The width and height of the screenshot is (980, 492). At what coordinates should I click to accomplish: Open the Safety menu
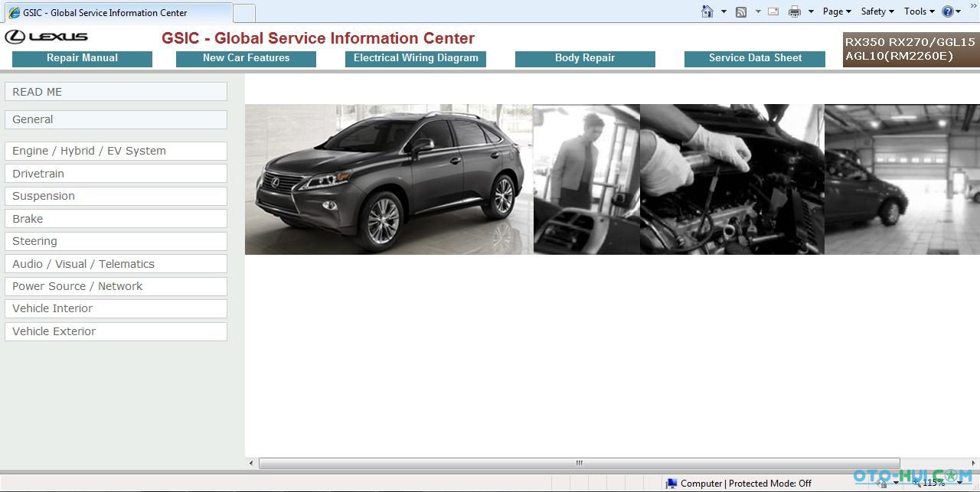877,11
